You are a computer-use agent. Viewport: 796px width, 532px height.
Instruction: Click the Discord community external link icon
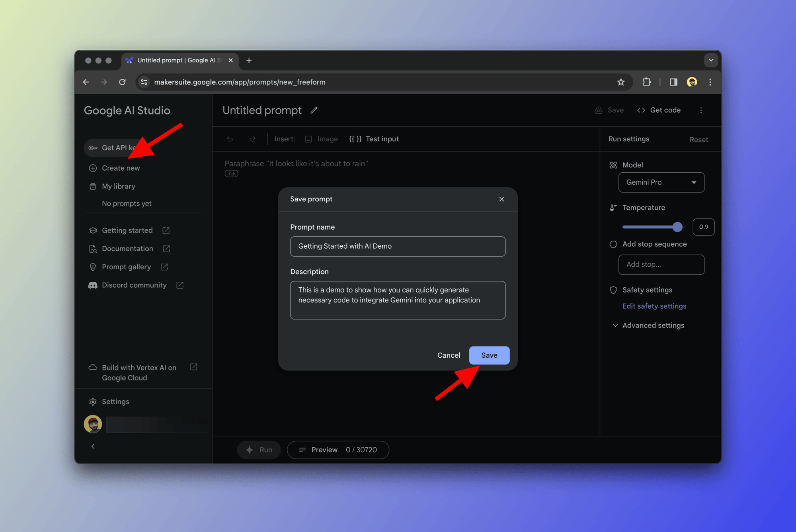coord(181,285)
